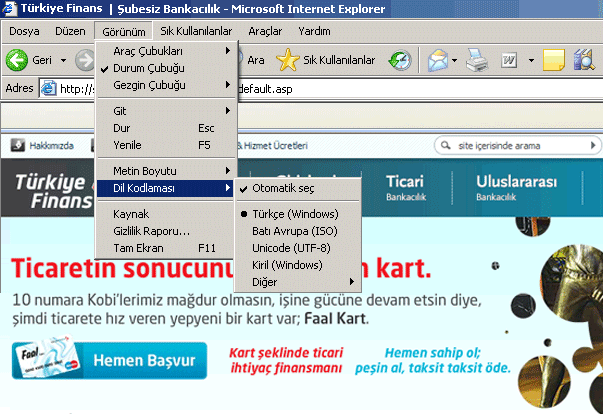Click the Faal Kart bold text
Image resolution: width=603 pixels, height=414 pixels.
[x=335, y=319]
